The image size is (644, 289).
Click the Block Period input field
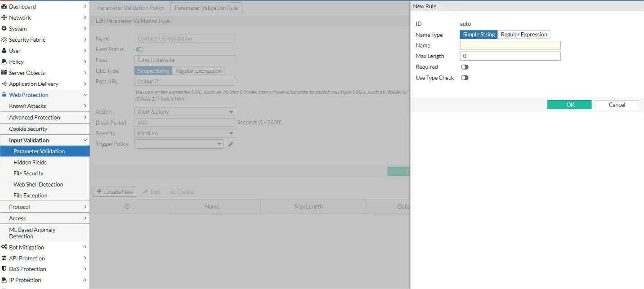pos(184,122)
